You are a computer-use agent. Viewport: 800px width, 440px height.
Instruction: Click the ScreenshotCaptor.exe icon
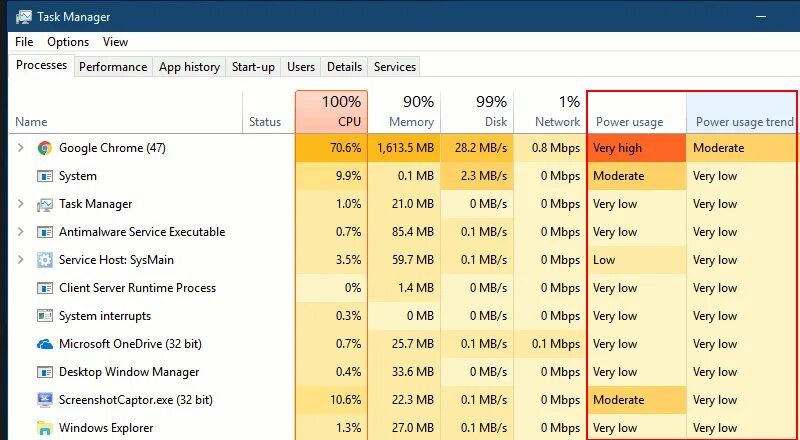pos(45,400)
